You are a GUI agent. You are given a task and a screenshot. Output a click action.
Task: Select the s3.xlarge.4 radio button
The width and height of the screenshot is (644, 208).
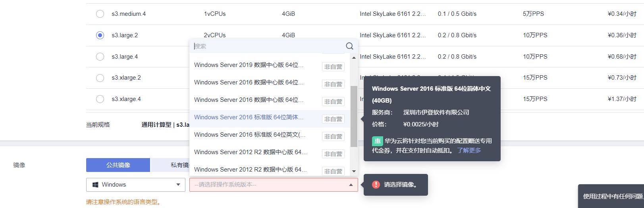click(100, 99)
